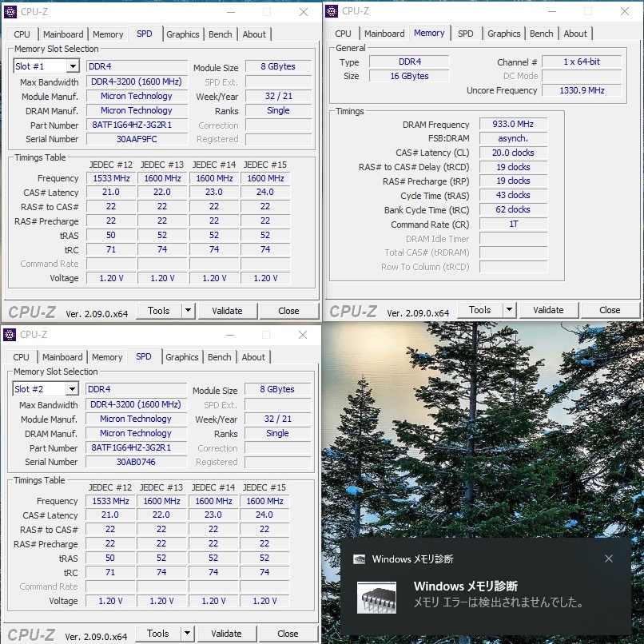This screenshot has width=644, height=644.
Task: Expand the Tools dropdown arrow in top-left window
Action: coord(189,311)
